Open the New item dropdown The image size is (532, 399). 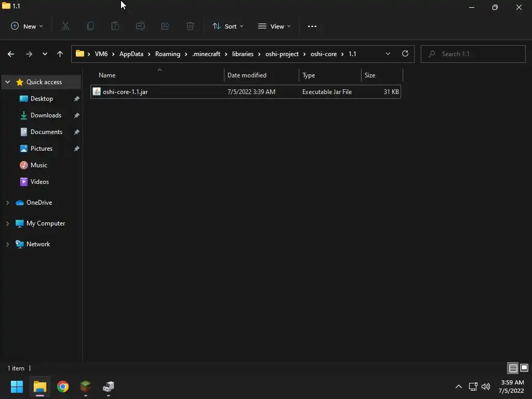point(27,26)
